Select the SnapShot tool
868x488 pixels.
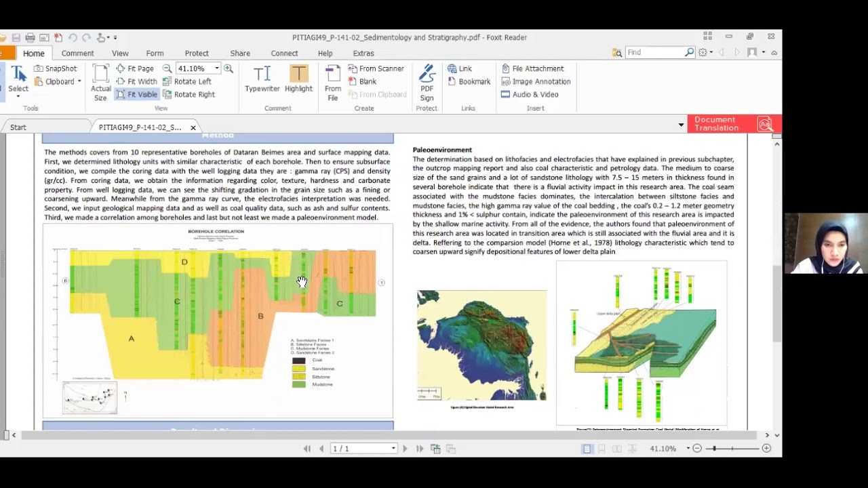(x=55, y=68)
